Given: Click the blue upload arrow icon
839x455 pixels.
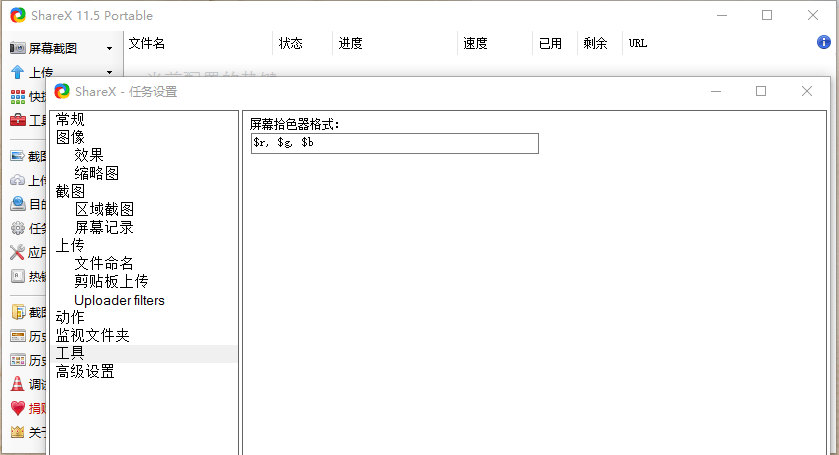Looking at the screenshot, I should (x=17, y=72).
